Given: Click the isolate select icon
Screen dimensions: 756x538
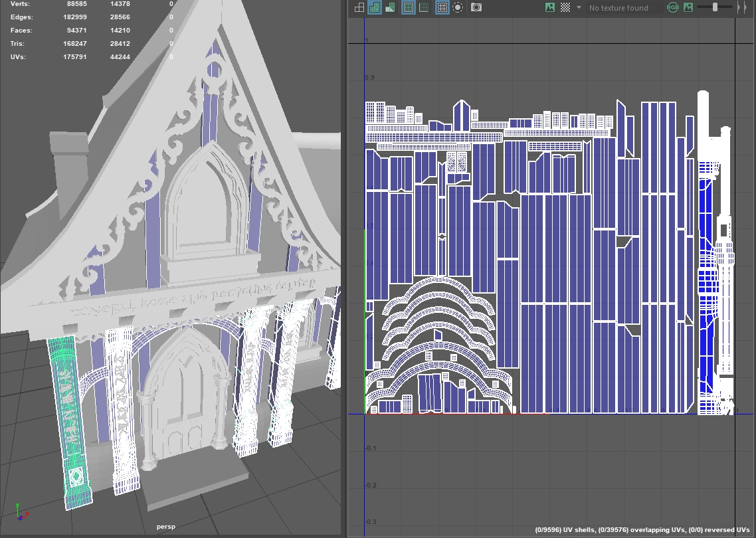Looking at the screenshot, I should tap(458, 8).
